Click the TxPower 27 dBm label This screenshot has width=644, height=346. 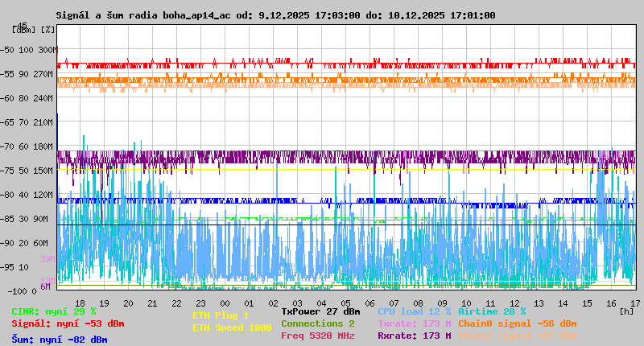(320, 311)
